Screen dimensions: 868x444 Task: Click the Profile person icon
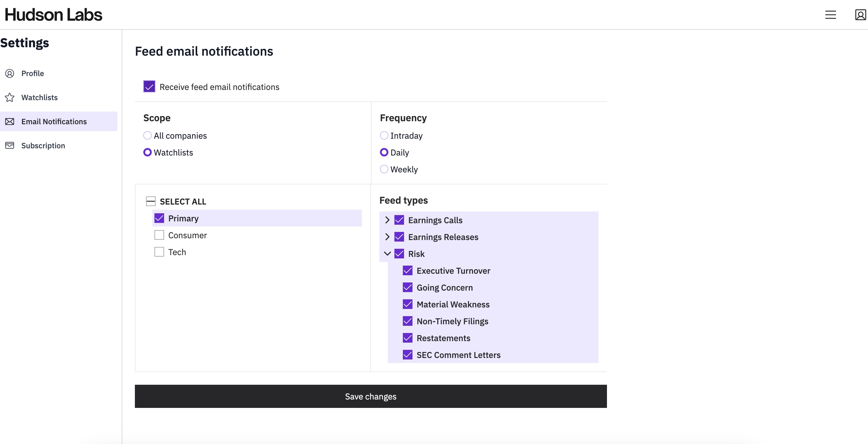pyautogui.click(x=10, y=73)
